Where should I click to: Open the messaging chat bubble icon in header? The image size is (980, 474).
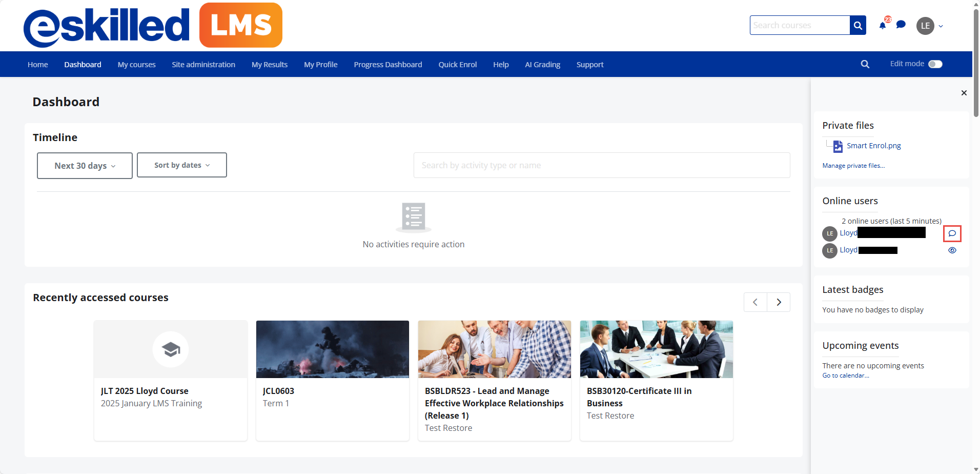click(x=901, y=25)
